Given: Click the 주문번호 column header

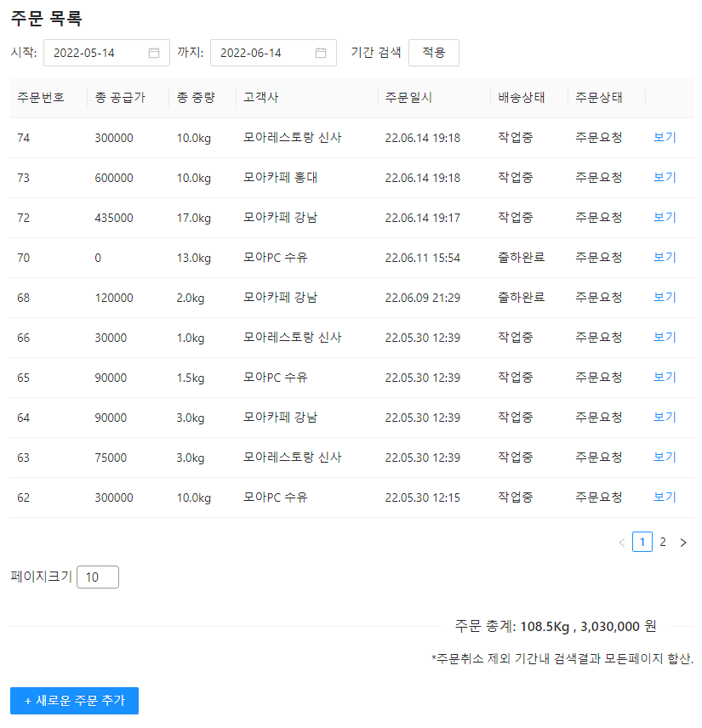Looking at the screenshot, I should (x=38, y=98).
